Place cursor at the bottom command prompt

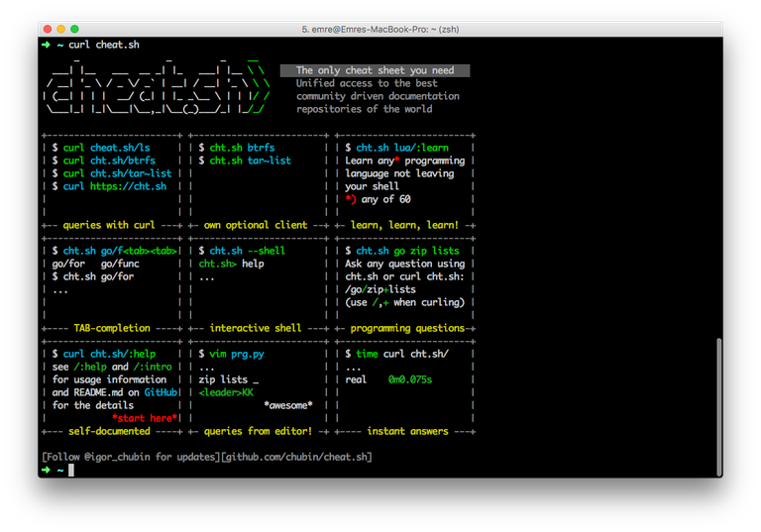pyautogui.click(x=70, y=470)
